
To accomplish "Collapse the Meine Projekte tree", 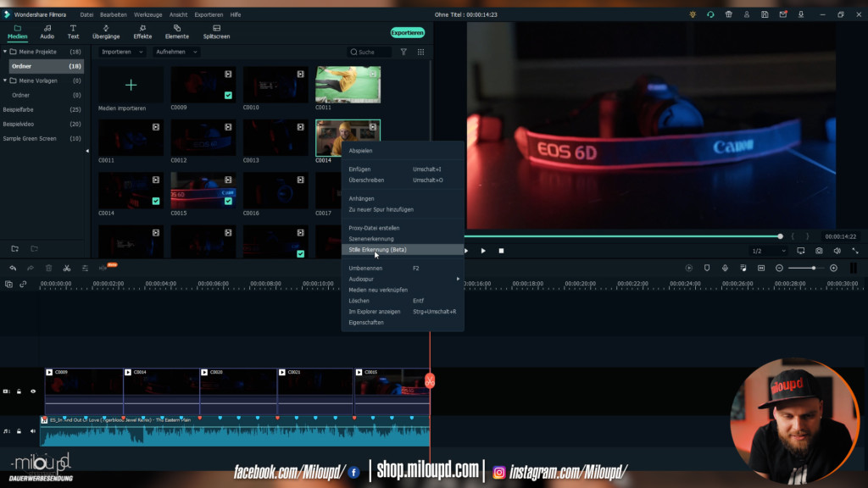I will 5,52.
